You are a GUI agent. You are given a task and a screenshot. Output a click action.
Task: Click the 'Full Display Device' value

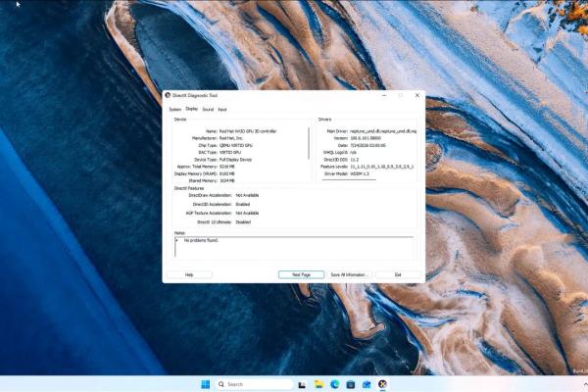pyautogui.click(x=235, y=160)
